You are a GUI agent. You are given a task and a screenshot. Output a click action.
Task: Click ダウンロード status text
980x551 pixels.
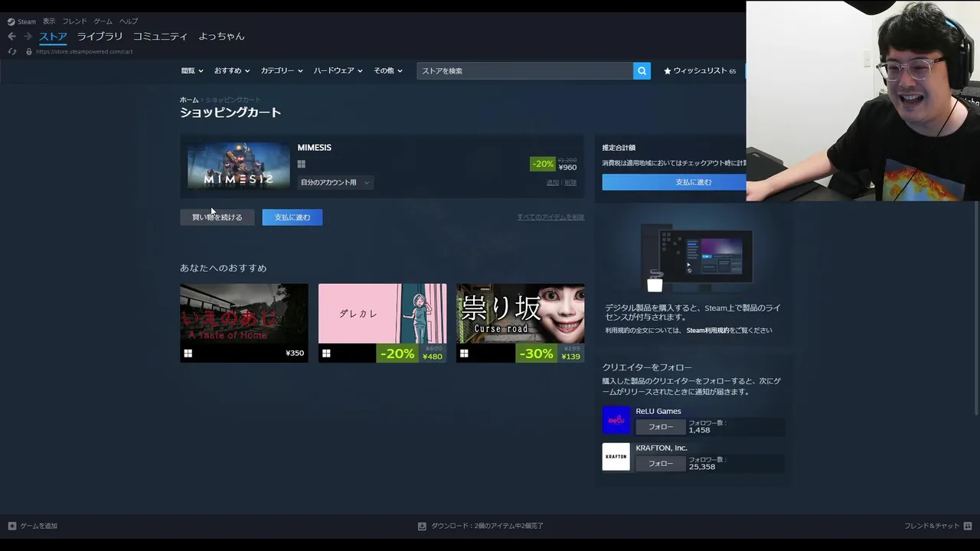pyautogui.click(x=487, y=526)
